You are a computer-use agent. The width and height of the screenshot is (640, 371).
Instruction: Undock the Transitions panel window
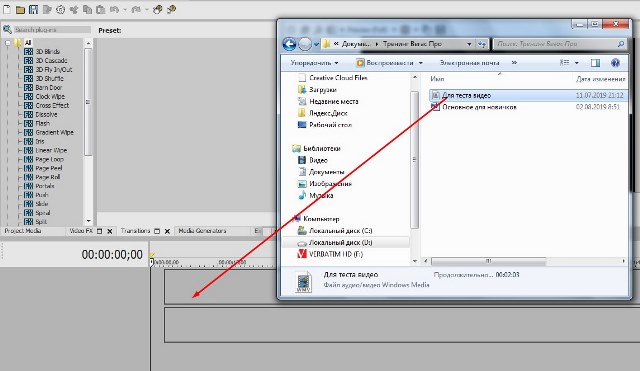pyautogui.click(x=157, y=231)
